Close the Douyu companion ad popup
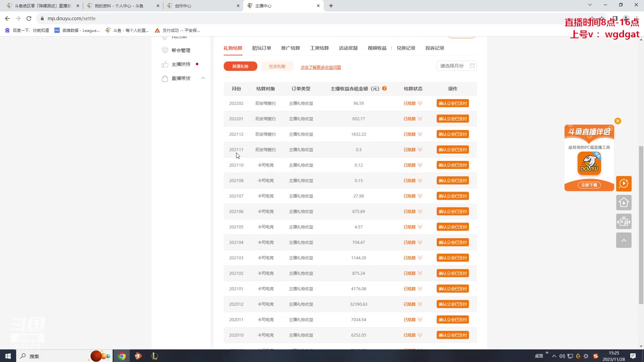 click(618, 121)
